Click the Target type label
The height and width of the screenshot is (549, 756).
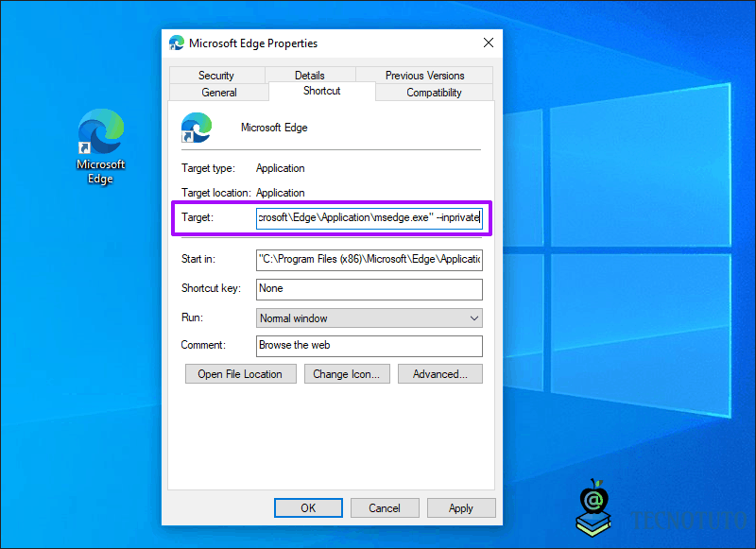click(x=208, y=168)
